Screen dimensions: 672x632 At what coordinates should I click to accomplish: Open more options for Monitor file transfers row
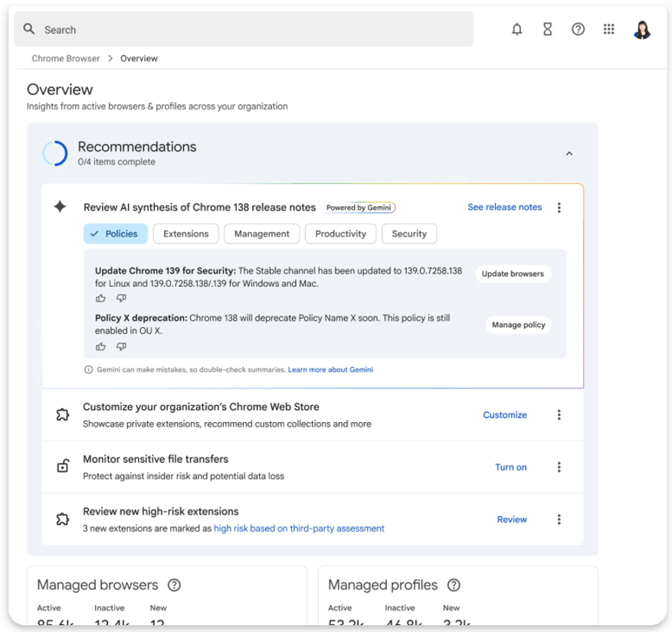(559, 467)
